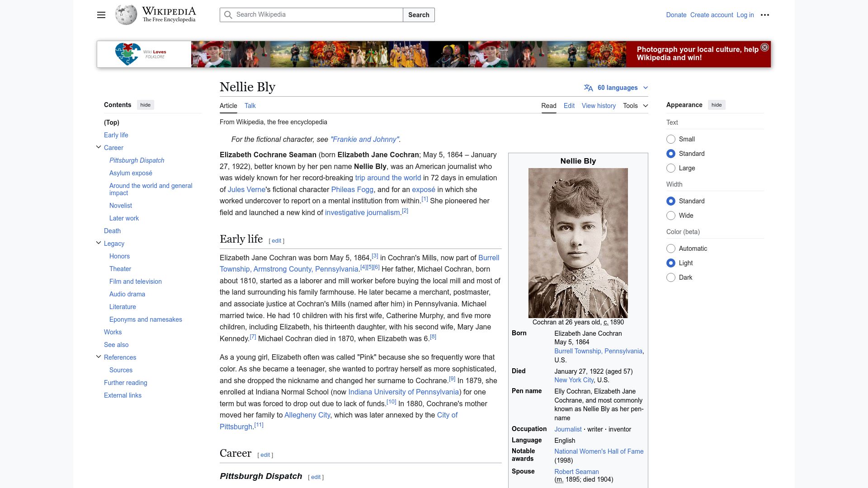Jump to External links in contents
Viewport: 868px width, 488px height.
point(123,395)
